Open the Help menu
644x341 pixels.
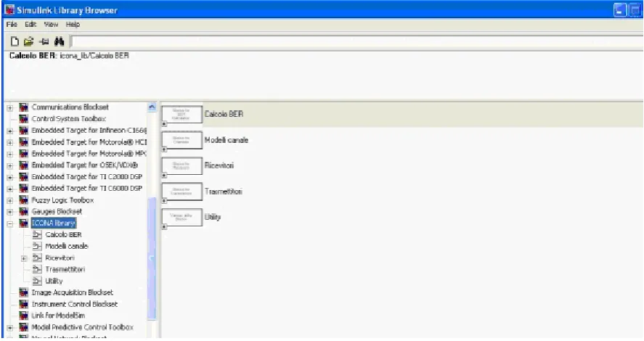pos(73,24)
